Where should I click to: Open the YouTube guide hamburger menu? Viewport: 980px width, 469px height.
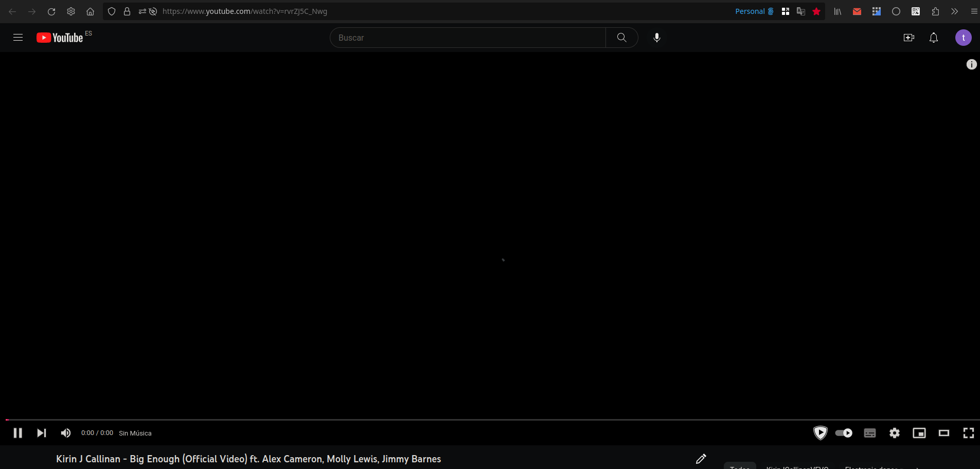[17, 38]
